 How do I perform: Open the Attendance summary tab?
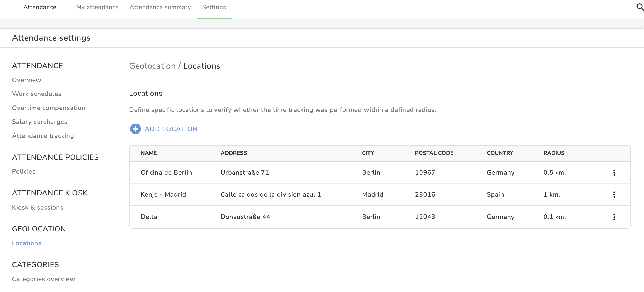coord(160,7)
